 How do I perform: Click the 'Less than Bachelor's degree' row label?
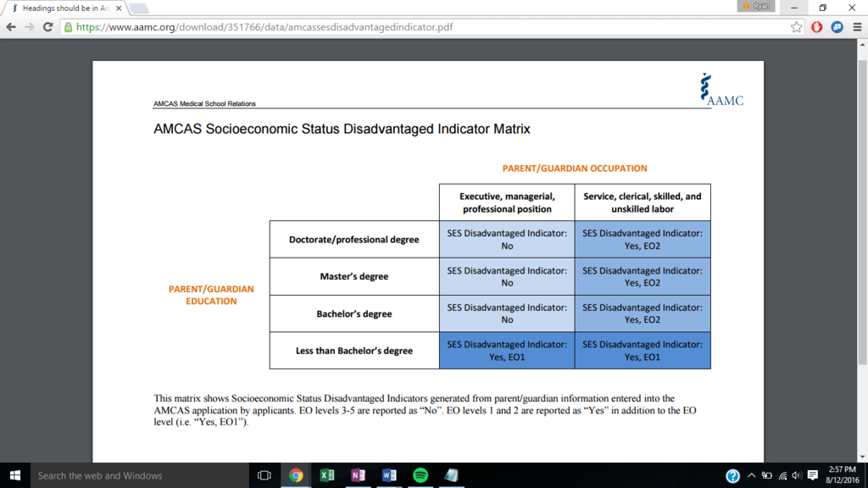[353, 350]
